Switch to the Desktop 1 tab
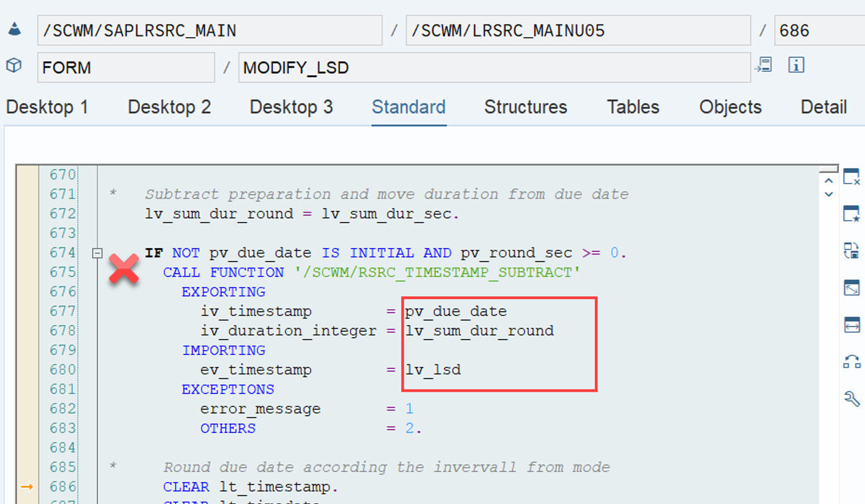 click(47, 107)
